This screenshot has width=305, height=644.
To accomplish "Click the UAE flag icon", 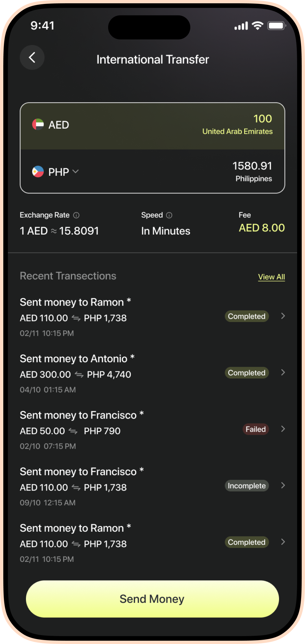I will pyautogui.click(x=38, y=125).
